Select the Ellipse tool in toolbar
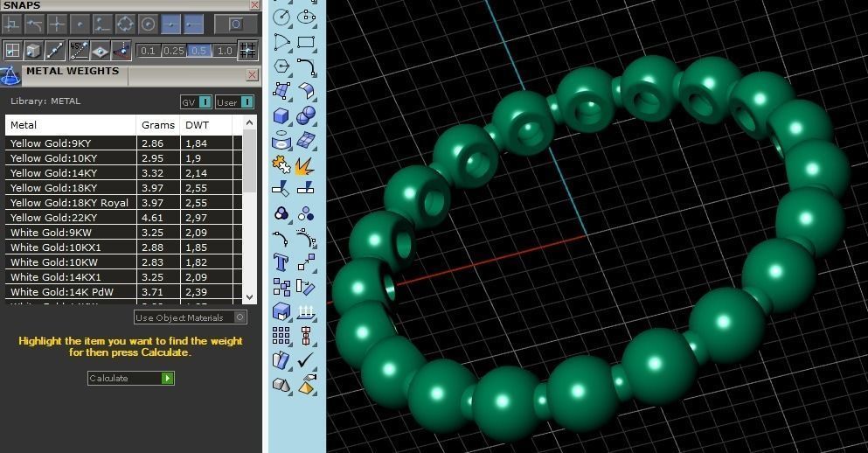This screenshot has width=868, height=453. [306, 17]
